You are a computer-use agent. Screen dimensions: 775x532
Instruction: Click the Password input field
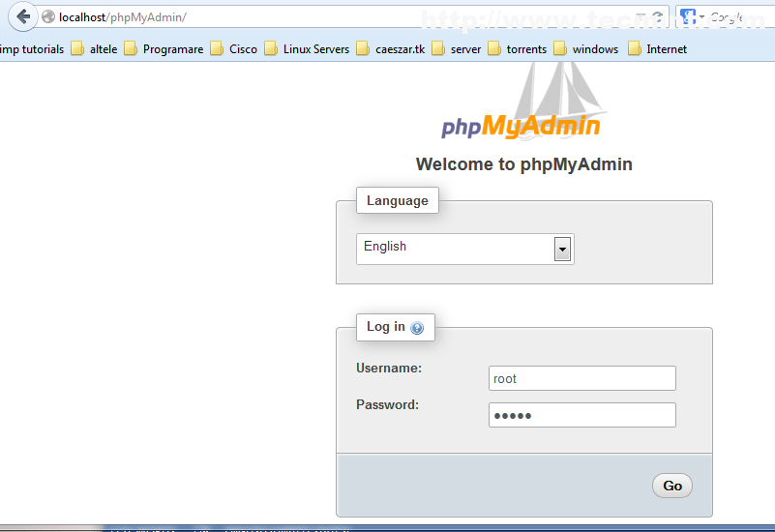point(582,415)
